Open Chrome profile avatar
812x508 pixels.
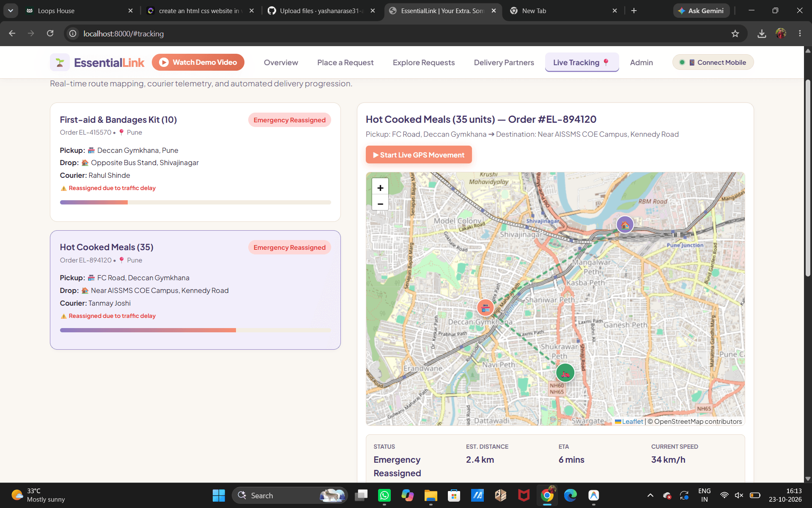coord(781,33)
